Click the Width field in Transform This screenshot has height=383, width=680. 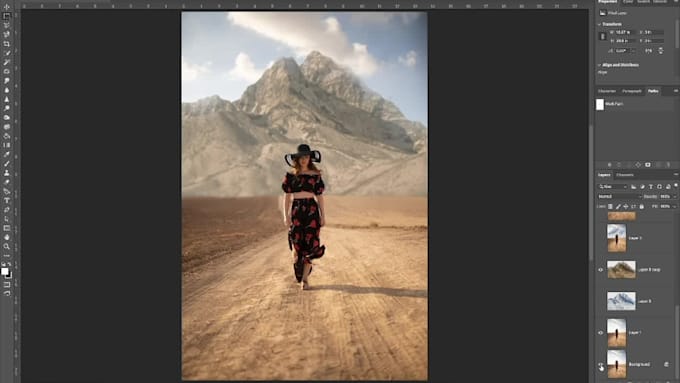click(x=625, y=33)
